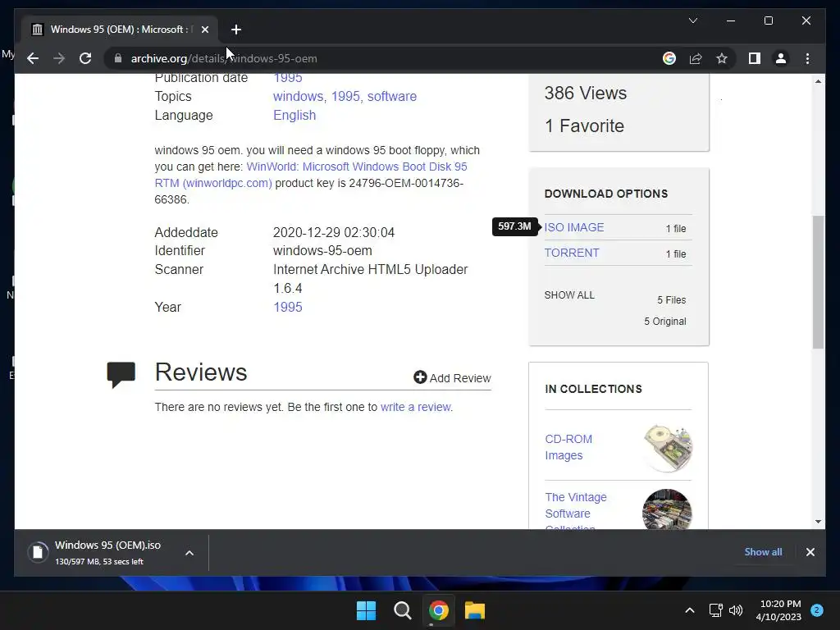Open the notifications badge

pos(817,610)
